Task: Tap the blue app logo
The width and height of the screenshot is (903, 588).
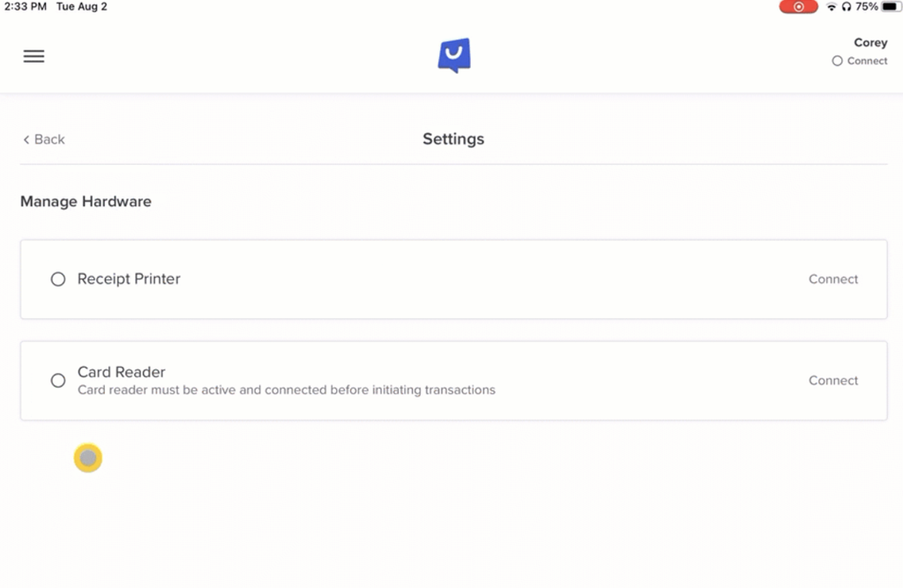Action: (x=454, y=56)
